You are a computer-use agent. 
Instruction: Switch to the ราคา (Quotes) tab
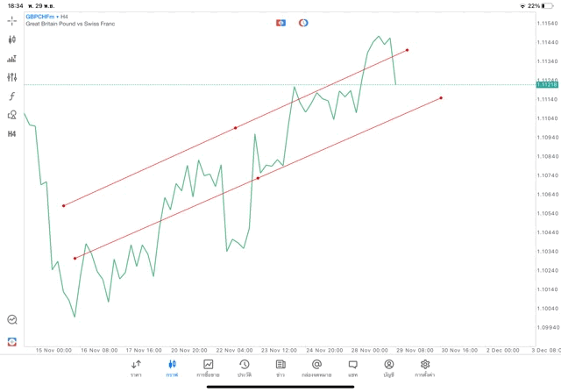(x=136, y=367)
